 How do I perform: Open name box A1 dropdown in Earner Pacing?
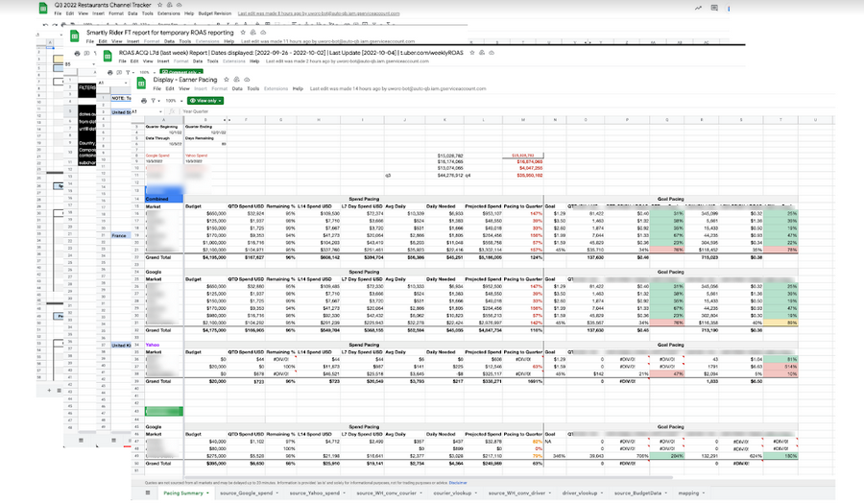coord(160,111)
